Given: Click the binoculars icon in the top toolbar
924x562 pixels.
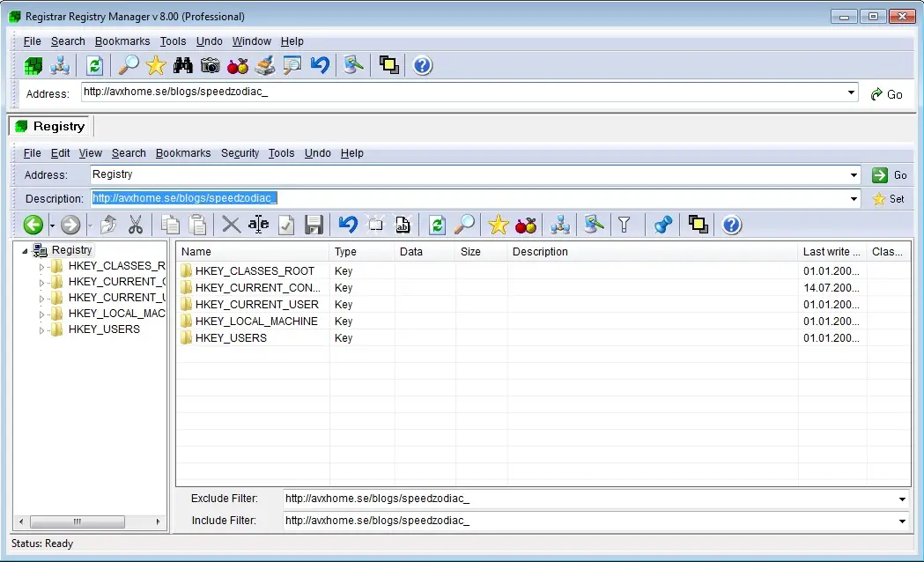Looking at the screenshot, I should (x=183, y=65).
